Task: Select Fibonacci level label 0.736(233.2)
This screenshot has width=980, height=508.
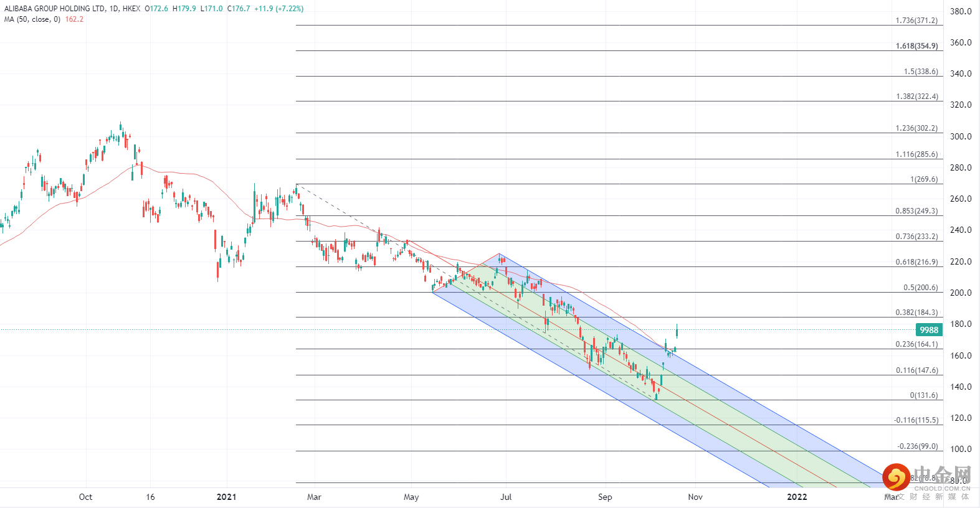Action: (x=916, y=237)
